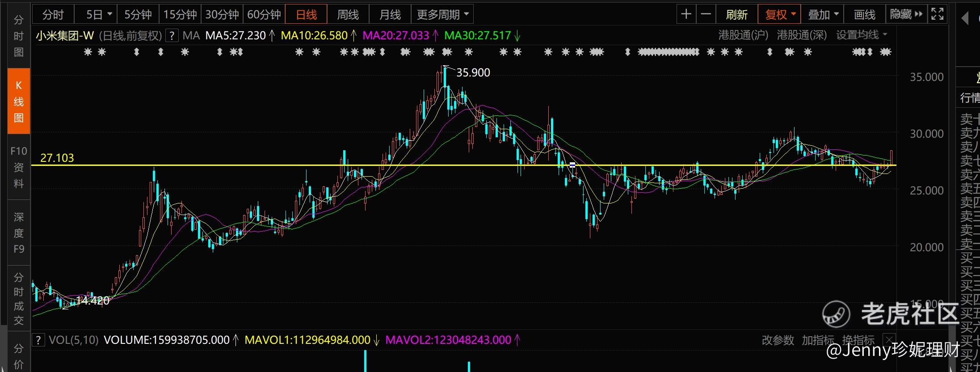Screen dimensions: 980x372
Task: Refresh chart with 刷新 button
Action: 736,14
